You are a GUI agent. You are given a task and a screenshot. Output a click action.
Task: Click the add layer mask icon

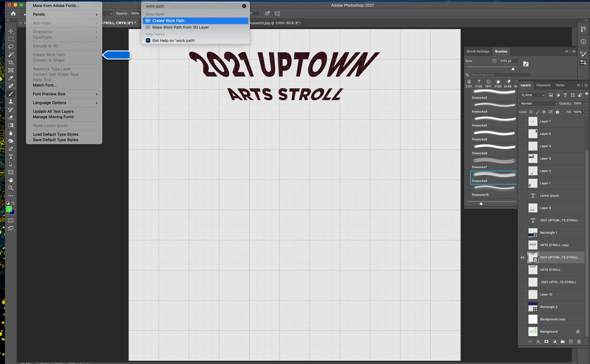coord(546,342)
